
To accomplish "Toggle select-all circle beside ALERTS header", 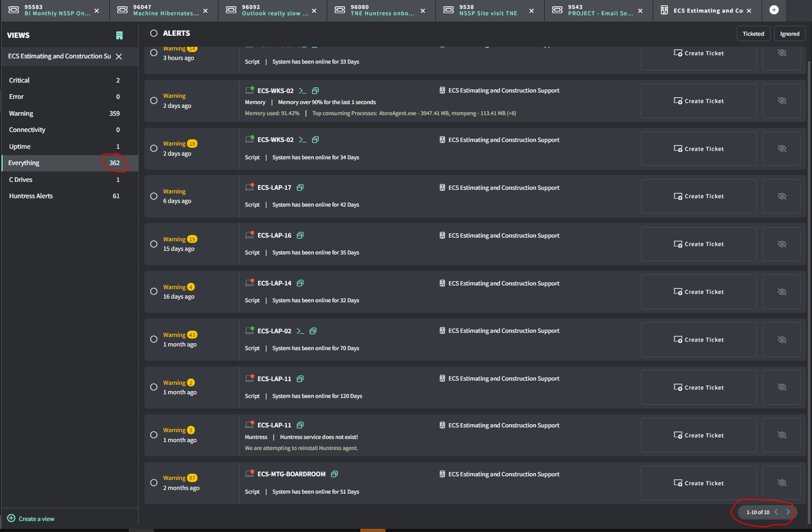I will pos(154,33).
